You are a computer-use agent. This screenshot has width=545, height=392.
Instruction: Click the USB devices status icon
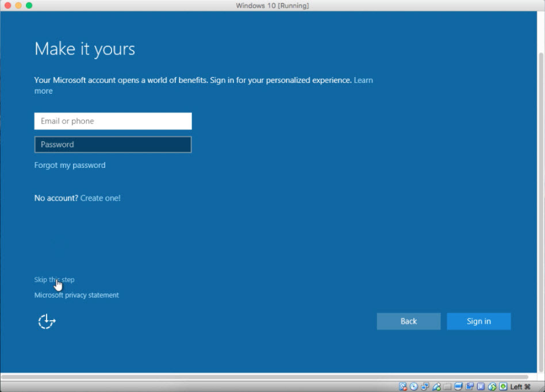point(436,386)
